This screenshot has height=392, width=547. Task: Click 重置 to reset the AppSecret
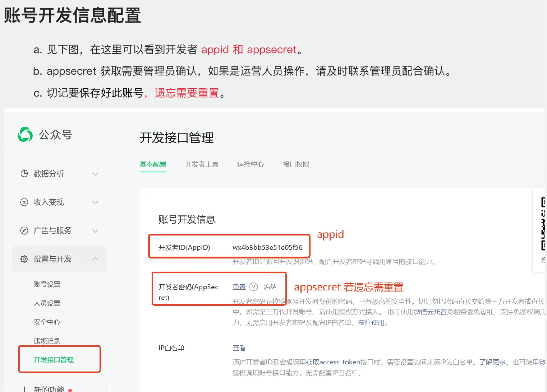(x=239, y=287)
